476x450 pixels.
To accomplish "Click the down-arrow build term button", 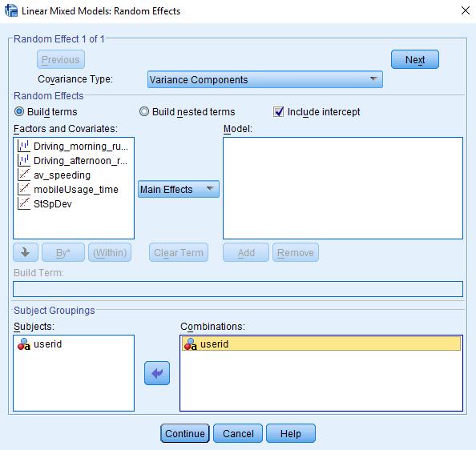I will click(x=26, y=252).
